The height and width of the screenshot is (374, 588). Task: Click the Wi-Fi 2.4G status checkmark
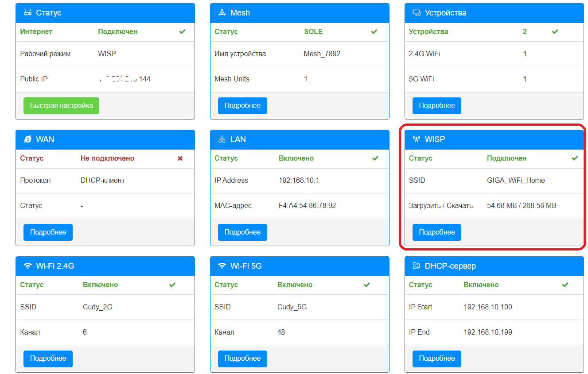pos(172,285)
